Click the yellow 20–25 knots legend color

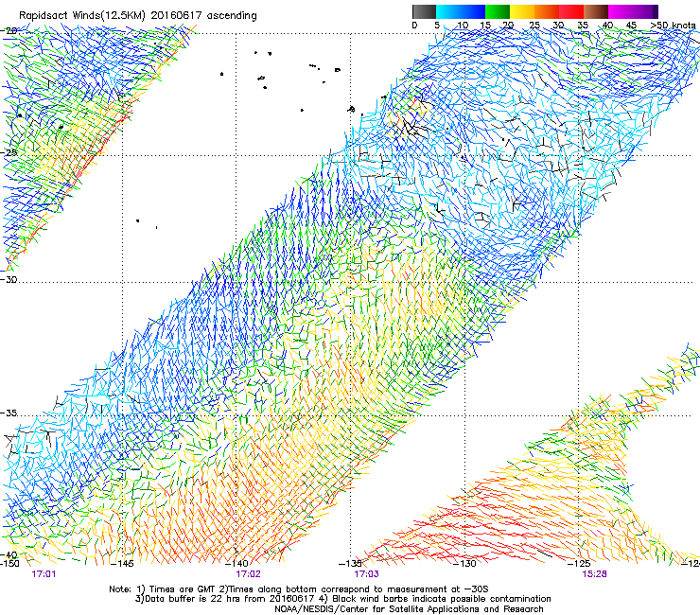[522, 11]
